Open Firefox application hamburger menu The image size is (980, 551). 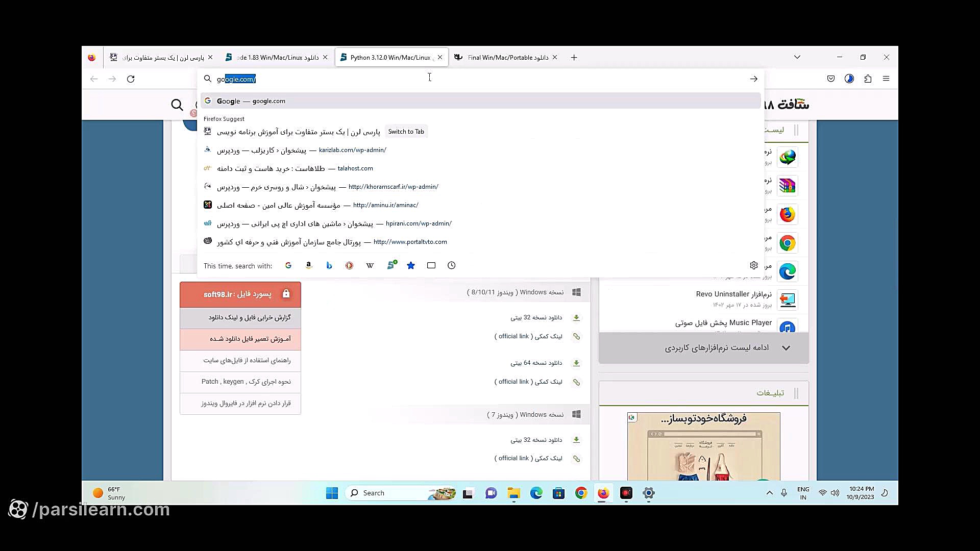[886, 79]
